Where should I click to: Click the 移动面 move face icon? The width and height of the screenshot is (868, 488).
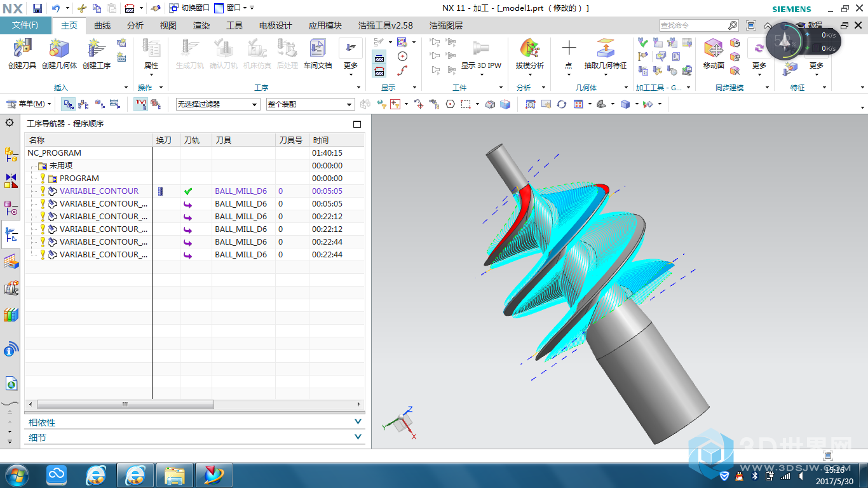coord(714,49)
